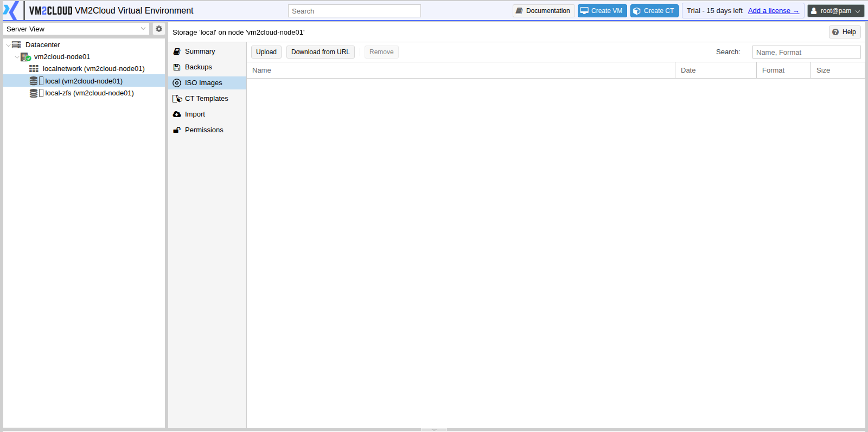Select localnetwork (vm2cloud-node01) tree item

(x=84, y=69)
